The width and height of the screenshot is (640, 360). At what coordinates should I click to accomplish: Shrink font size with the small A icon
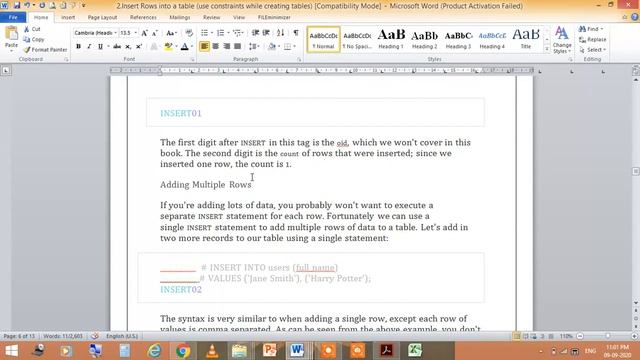pyautogui.click(x=155, y=33)
